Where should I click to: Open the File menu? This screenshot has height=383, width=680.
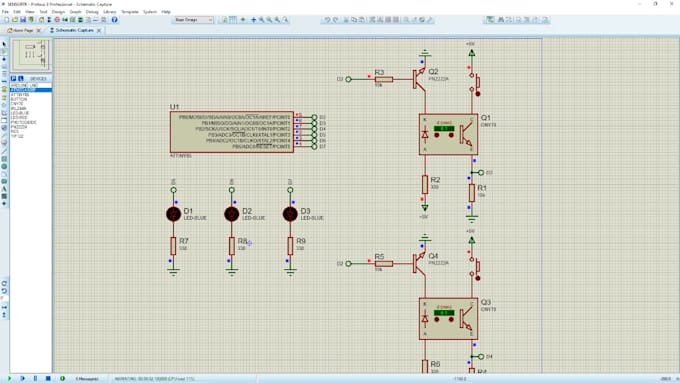[x=5, y=12]
